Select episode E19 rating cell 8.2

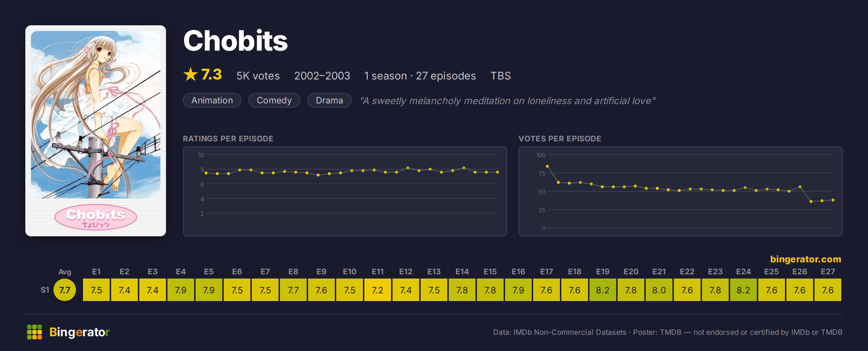click(x=603, y=290)
